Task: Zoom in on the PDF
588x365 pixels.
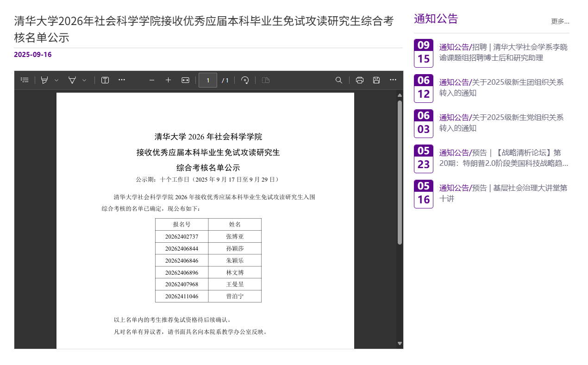Action: click(169, 80)
